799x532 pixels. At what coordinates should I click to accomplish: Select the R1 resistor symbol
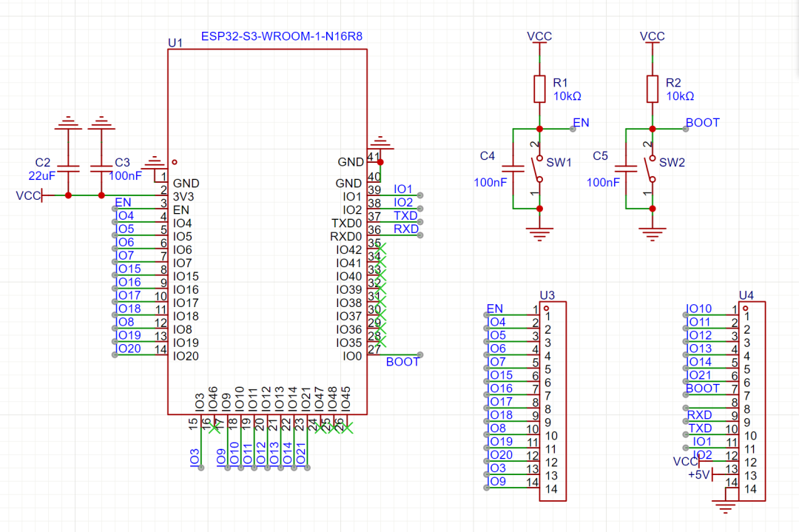[539, 90]
